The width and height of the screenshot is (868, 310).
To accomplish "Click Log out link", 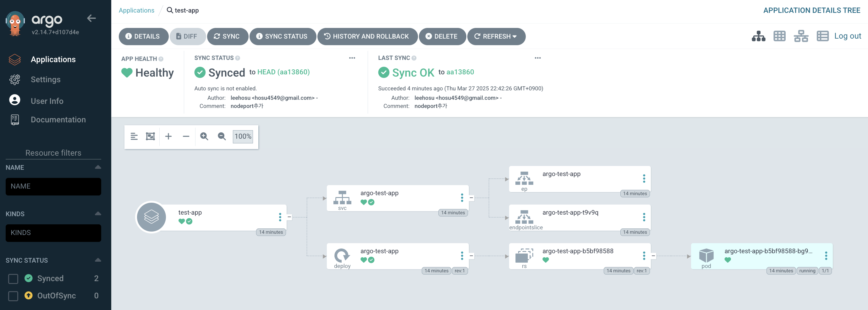I will coord(848,36).
